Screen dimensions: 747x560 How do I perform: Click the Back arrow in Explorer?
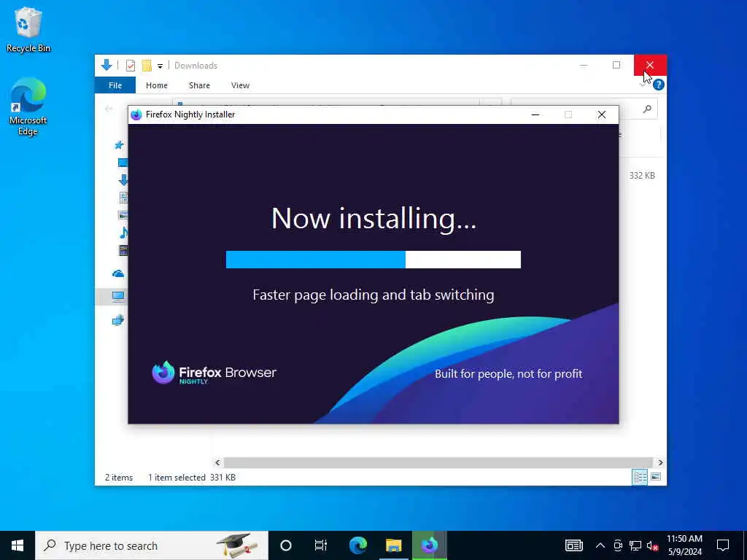pyautogui.click(x=109, y=109)
